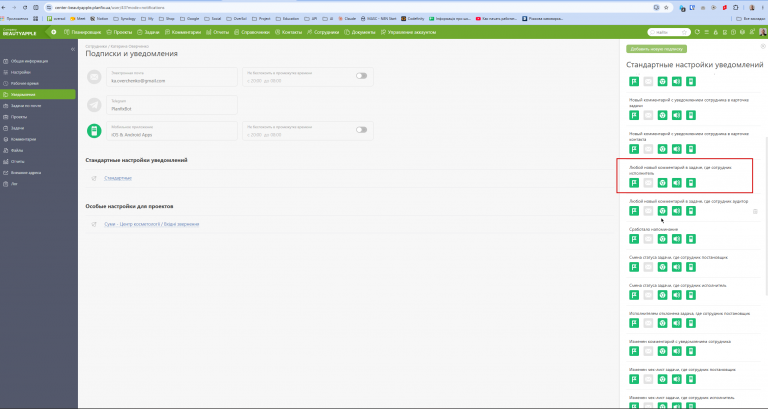The width and height of the screenshot is (768, 409).
Task: Open 'Проекты' in top green navigation
Action: [119, 32]
